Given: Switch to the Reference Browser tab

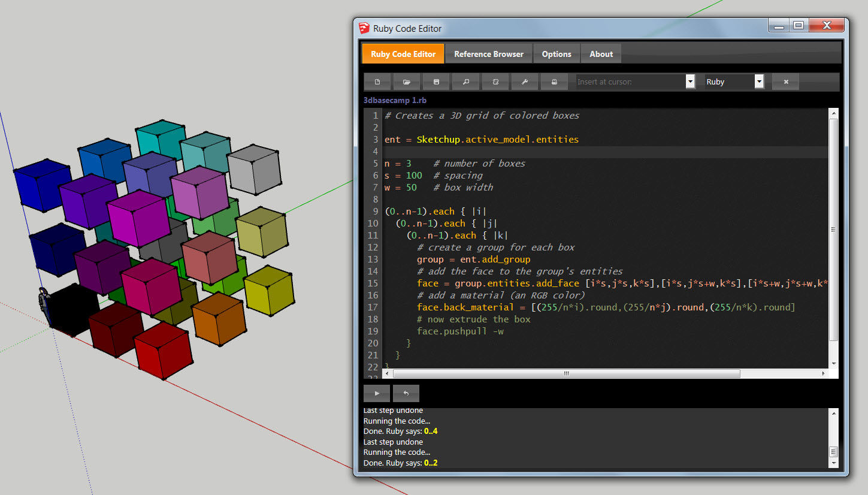Looking at the screenshot, I should [488, 53].
